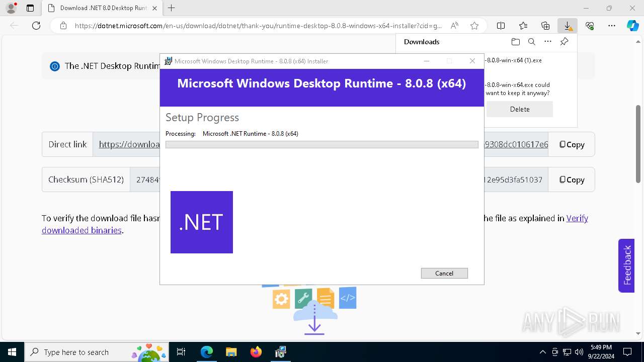Image resolution: width=644 pixels, height=362 pixels.
Task: Open a new tab with the plus button
Action: tap(172, 8)
